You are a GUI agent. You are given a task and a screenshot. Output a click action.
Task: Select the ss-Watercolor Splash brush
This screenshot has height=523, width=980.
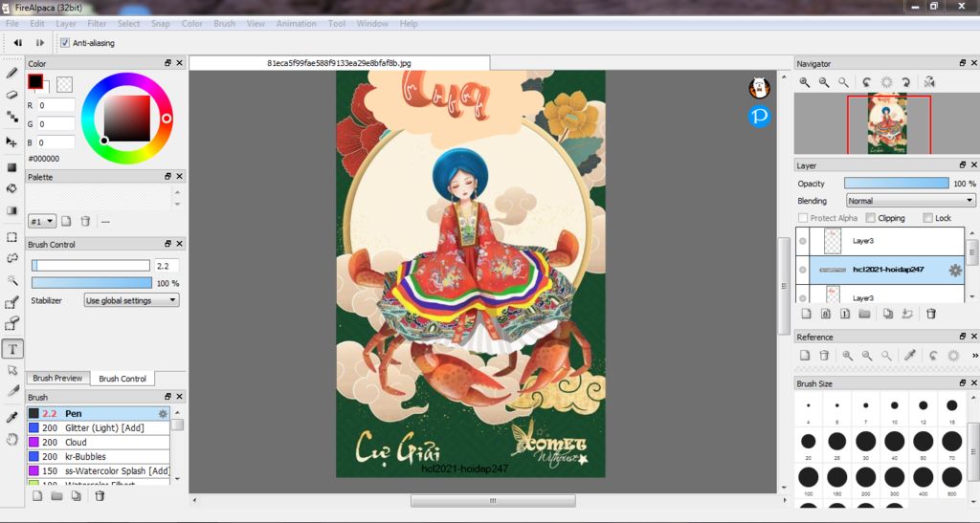tap(99, 471)
